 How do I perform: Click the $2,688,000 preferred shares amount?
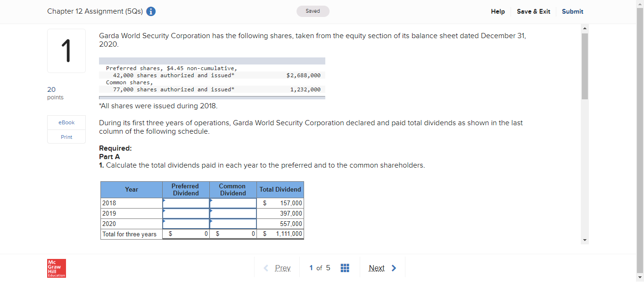303,75
